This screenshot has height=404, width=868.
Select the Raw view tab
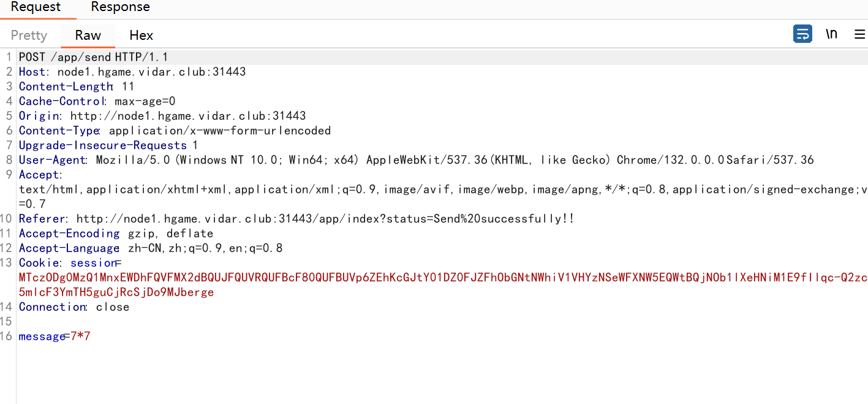[x=88, y=35]
